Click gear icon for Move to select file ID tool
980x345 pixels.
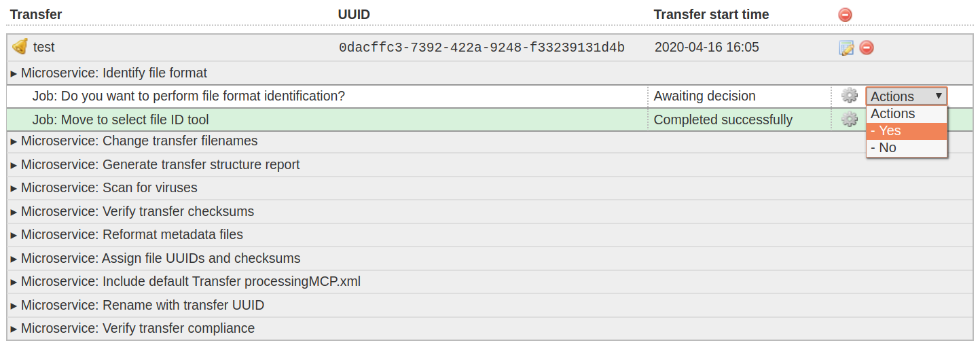point(849,120)
